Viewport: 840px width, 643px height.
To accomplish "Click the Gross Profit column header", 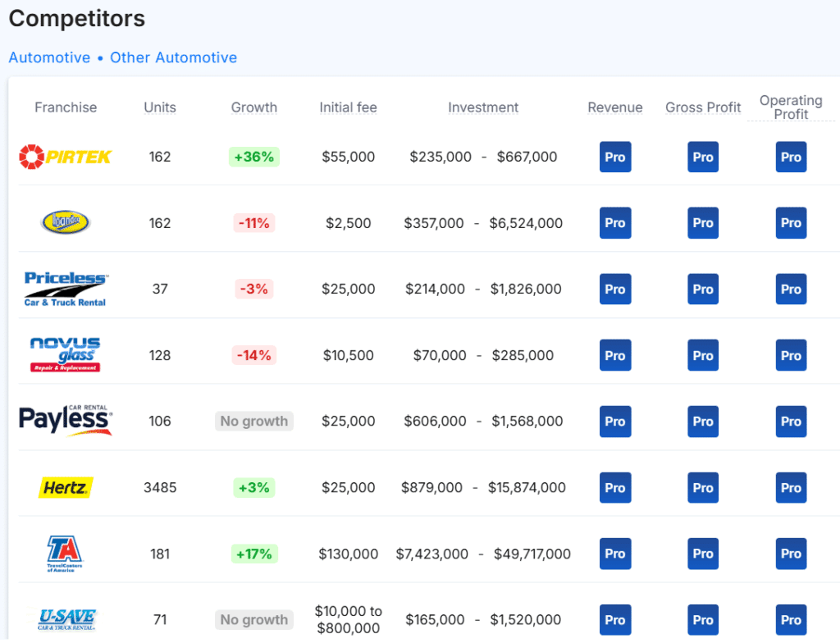I will click(703, 107).
